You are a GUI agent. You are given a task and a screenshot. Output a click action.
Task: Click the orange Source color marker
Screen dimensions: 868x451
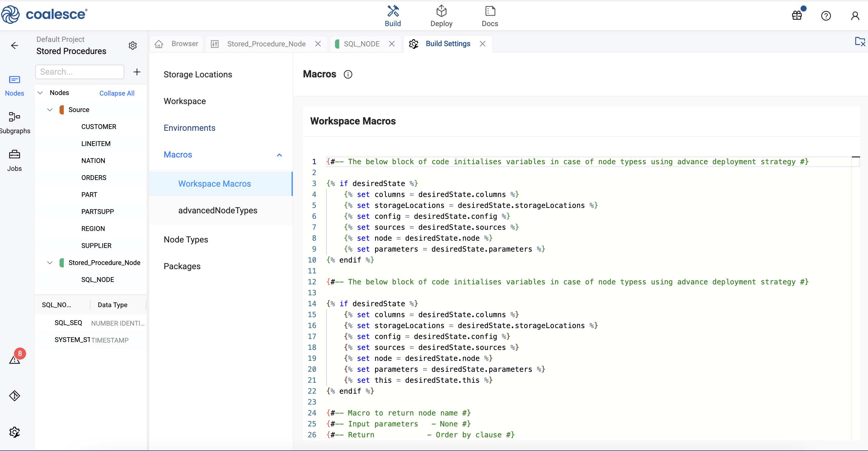62,110
